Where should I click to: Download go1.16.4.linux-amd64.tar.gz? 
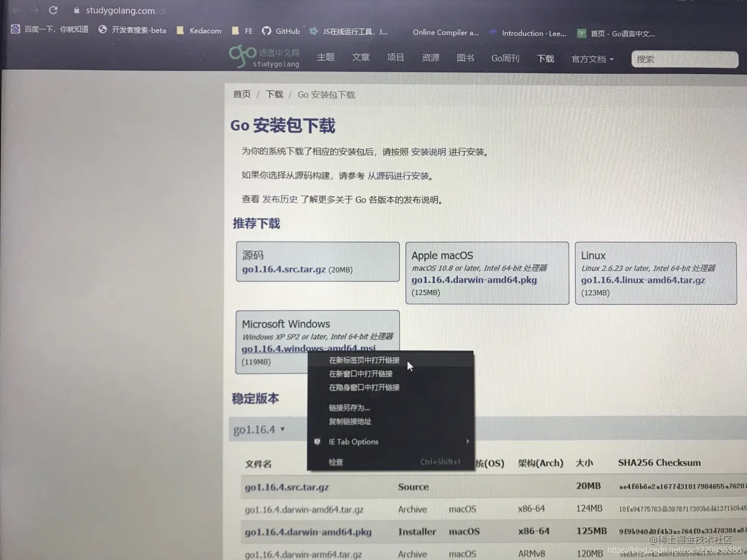coord(643,279)
